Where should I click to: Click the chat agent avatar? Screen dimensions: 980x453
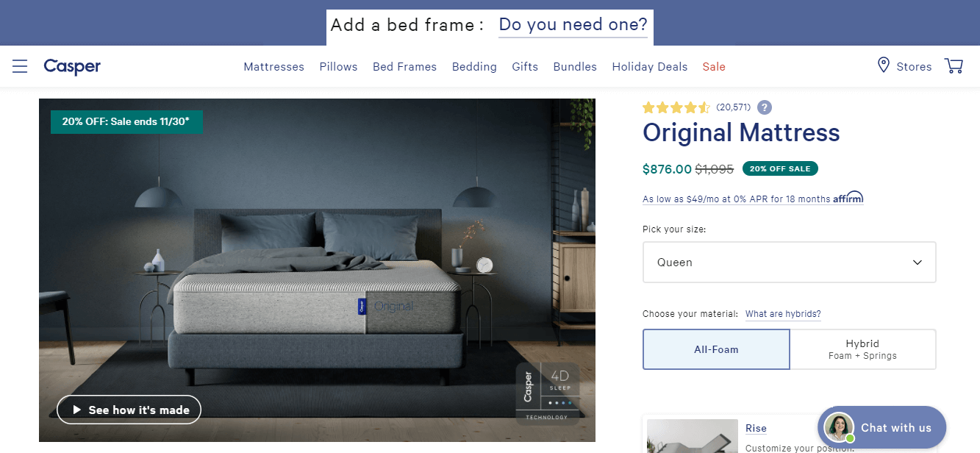839,427
